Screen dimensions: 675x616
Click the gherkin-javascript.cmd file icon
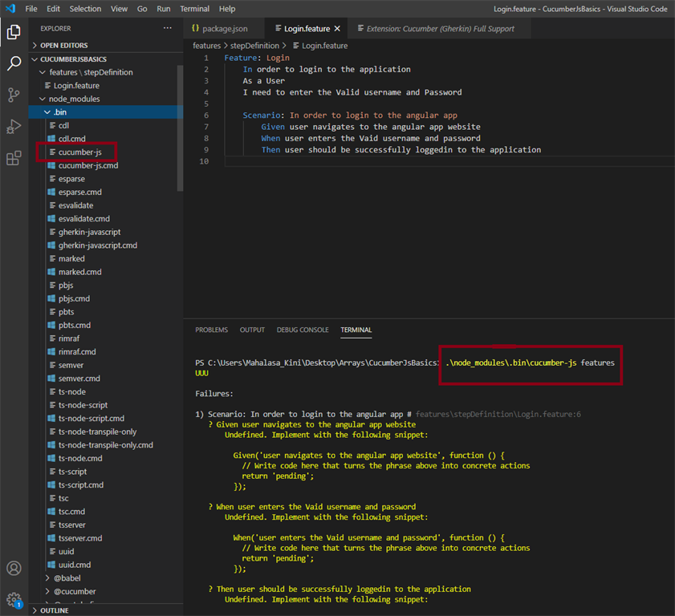click(51, 245)
